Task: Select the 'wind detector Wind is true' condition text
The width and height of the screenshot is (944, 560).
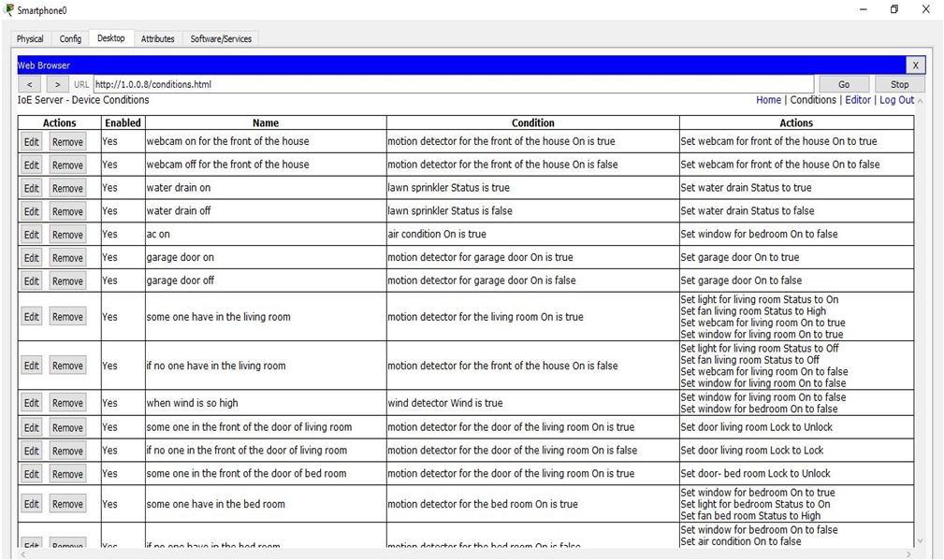Action: tap(445, 403)
